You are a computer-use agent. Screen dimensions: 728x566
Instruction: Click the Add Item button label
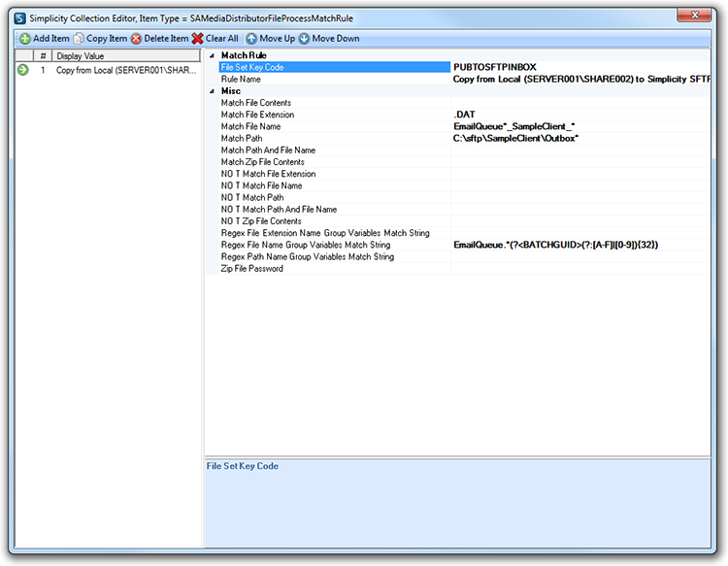[51, 39]
